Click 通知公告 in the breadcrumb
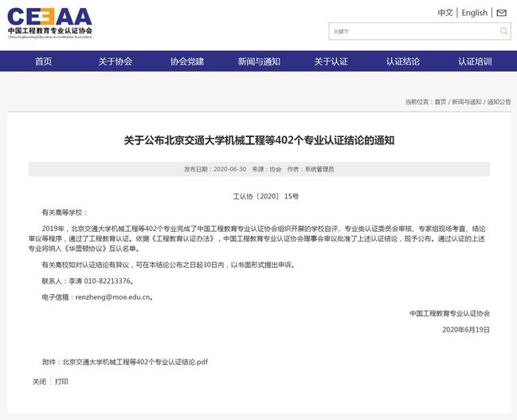This screenshot has height=420, width=517. 499,102
